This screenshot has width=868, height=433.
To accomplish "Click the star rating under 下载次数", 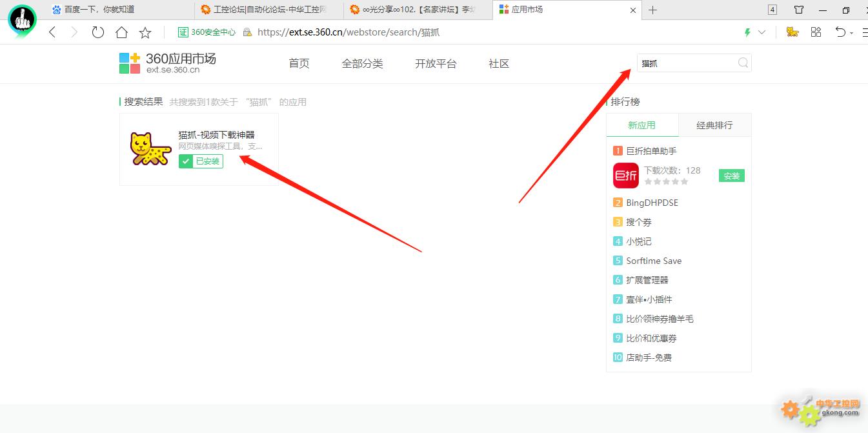I will point(666,182).
